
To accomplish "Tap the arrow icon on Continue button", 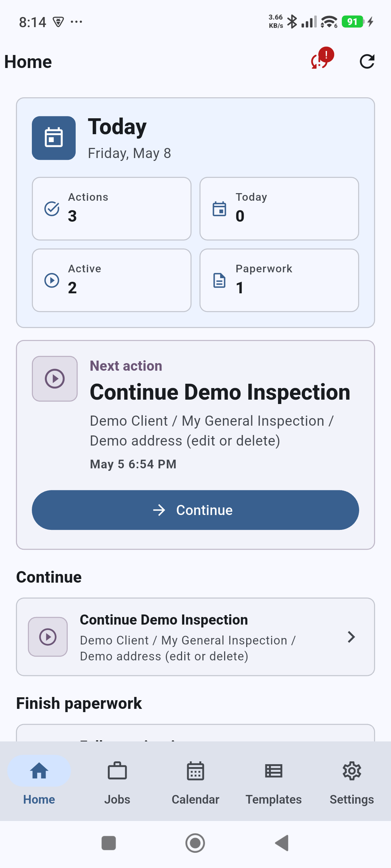I will coord(159,510).
